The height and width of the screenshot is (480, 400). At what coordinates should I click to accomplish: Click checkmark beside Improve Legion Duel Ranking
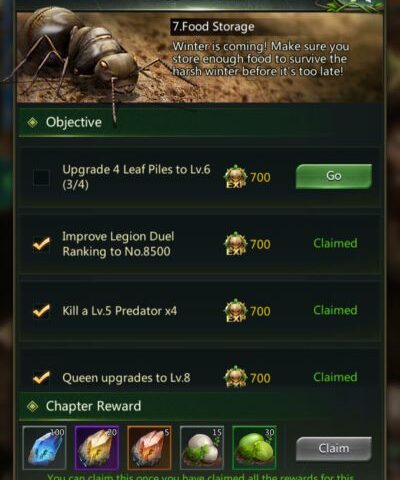41,244
